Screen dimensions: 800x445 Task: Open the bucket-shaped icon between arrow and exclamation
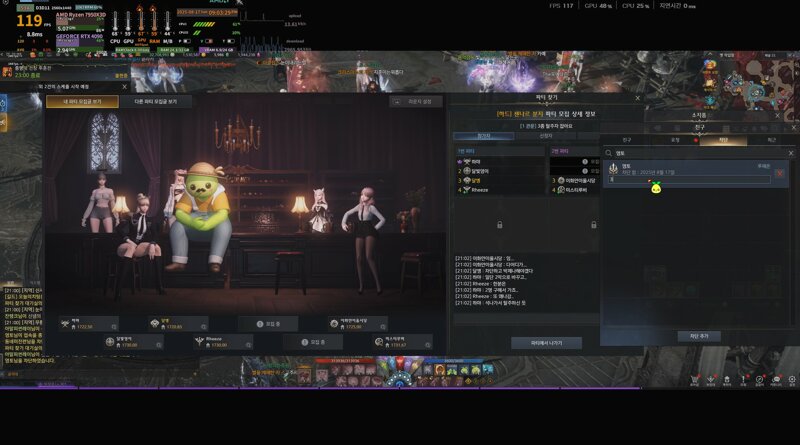tap(727, 379)
